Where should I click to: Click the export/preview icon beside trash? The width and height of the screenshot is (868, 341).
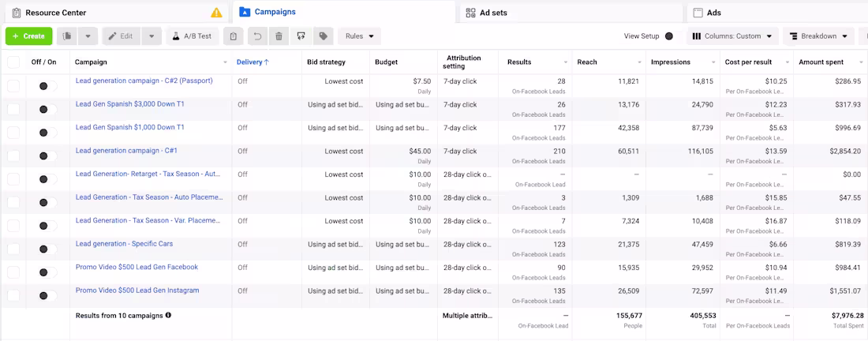click(x=301, y=36)
